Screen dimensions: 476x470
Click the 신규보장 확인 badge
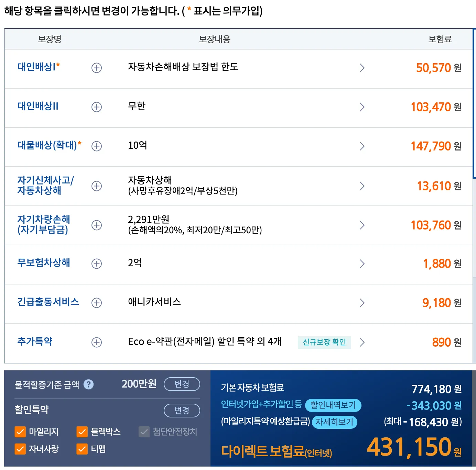tap(324, 342)
